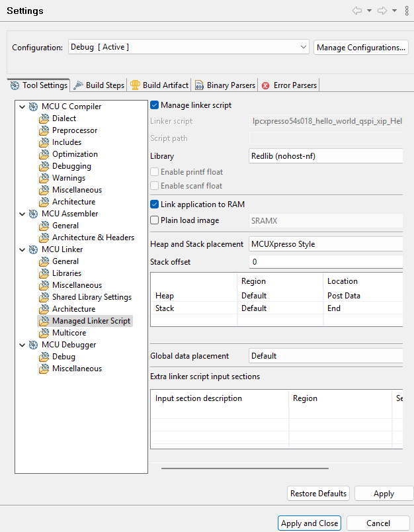Viewport: 414px width, 532px height.
Task: Toggle Enable printf float checkbox
Action: click(x=154, y=172)
